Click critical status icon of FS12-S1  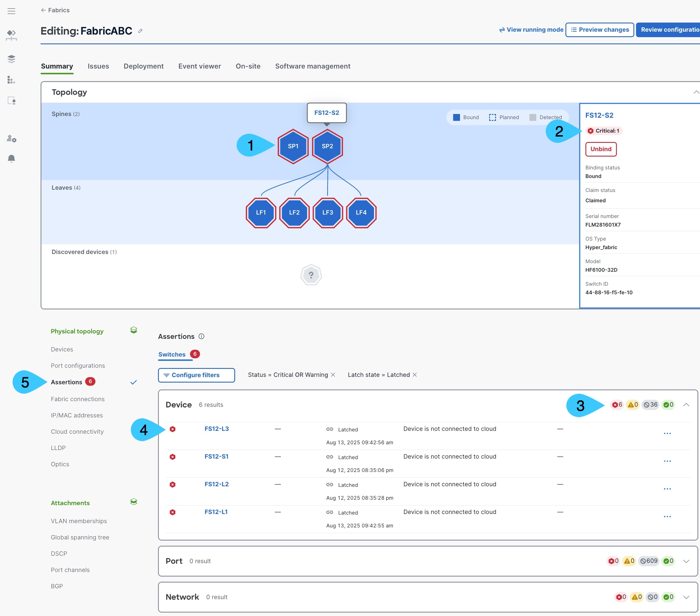pos(173,457)
